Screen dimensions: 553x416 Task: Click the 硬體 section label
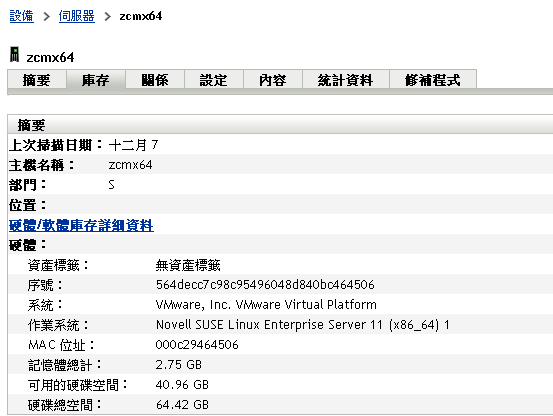(28, 245)
